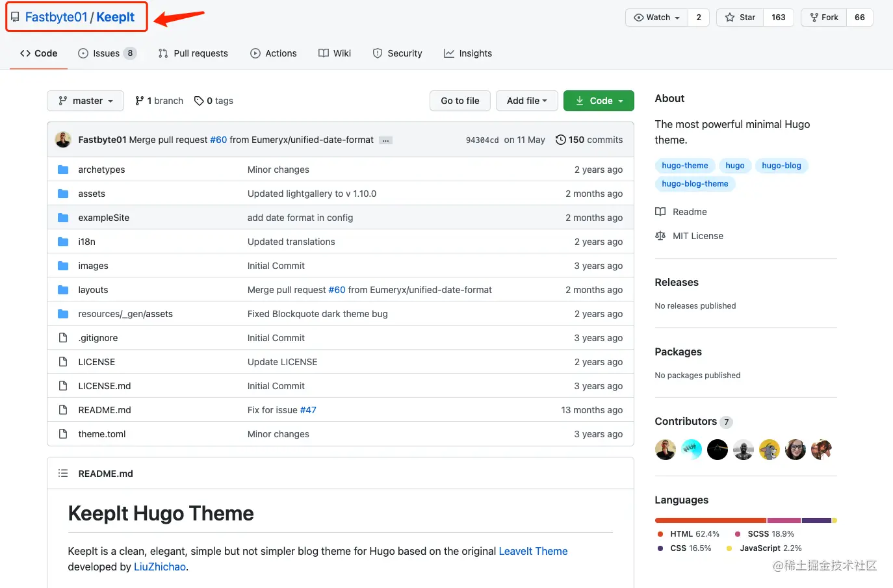
Task: Click the exampleSite folder icon
Action: 63,218
